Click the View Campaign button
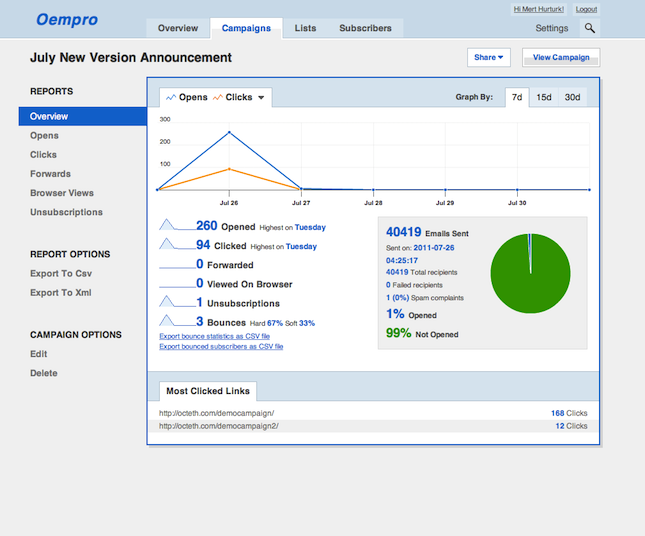Viewport: 645px width, 536px height. [561, 58]
